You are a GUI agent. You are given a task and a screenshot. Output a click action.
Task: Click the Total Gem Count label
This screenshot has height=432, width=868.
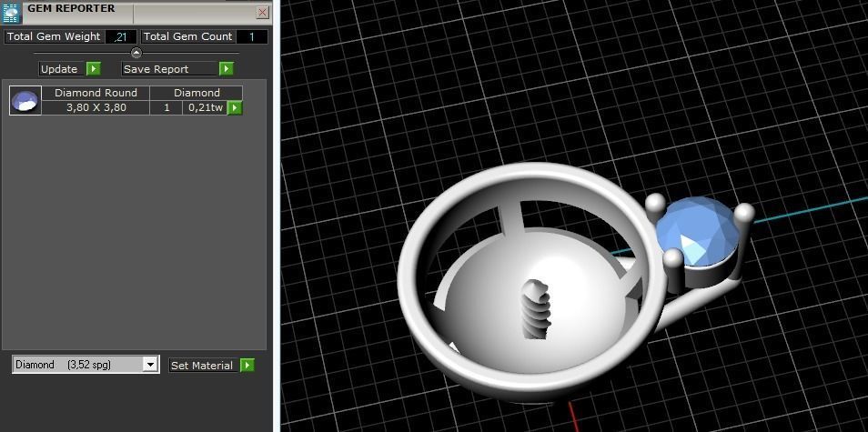[188, 37]
